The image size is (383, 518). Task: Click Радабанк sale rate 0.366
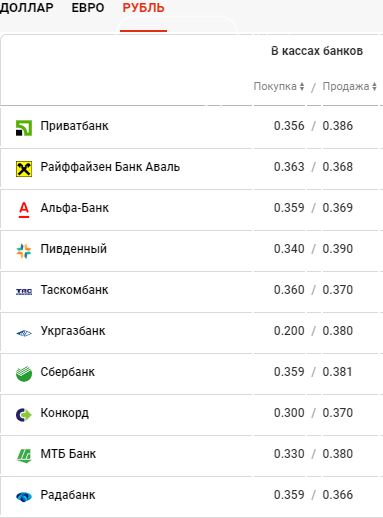point(337,495)
